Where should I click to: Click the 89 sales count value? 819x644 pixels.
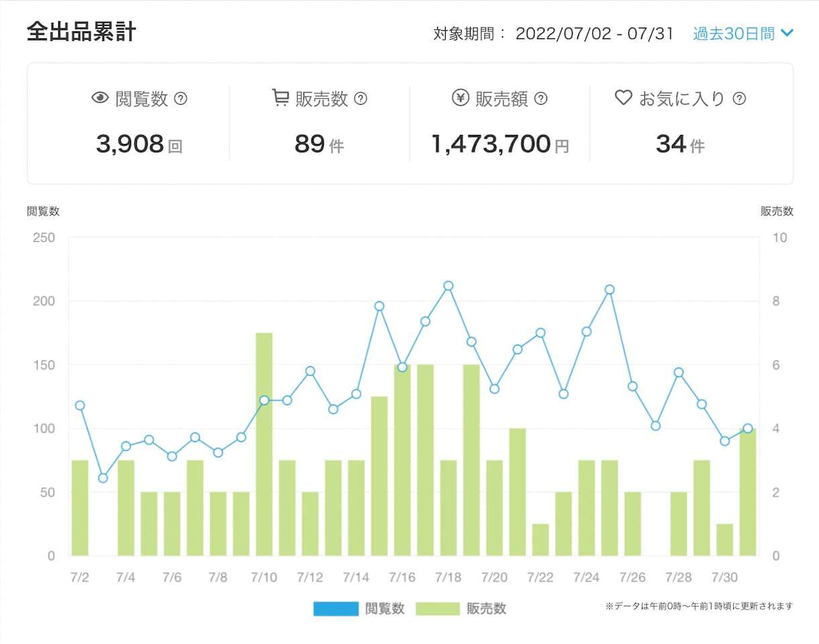tap(309, 144)
